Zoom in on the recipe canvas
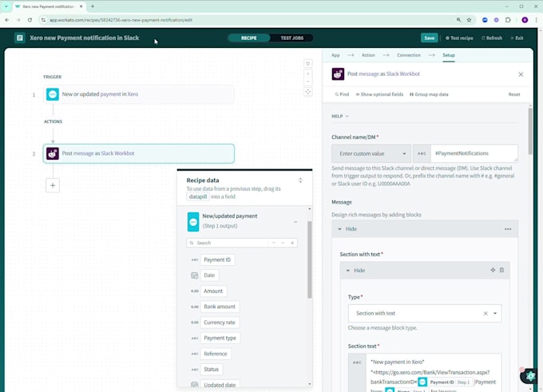 tap(308, 73)
